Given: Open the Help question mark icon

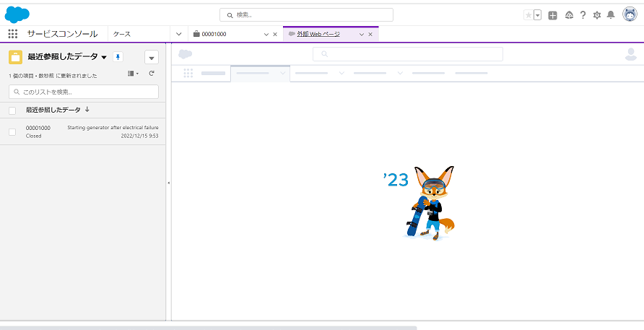Looking at the screenshot, I should tap(583, 15).
